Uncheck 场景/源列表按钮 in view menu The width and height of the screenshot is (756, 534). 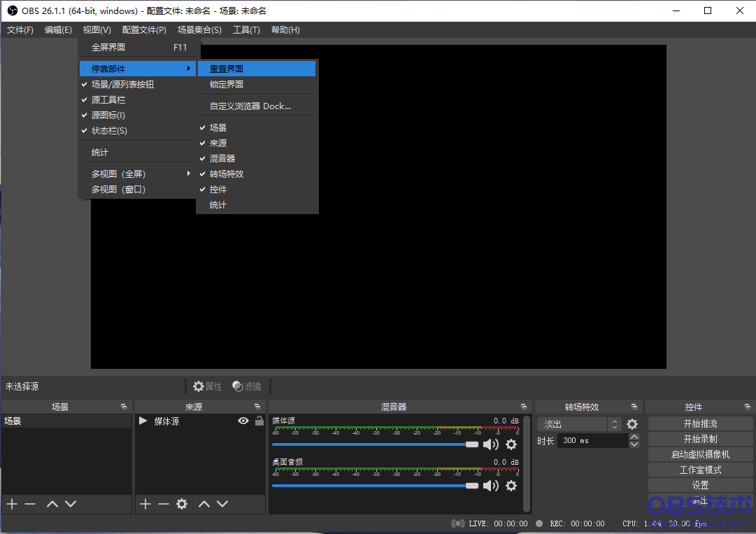coord(137,85)
